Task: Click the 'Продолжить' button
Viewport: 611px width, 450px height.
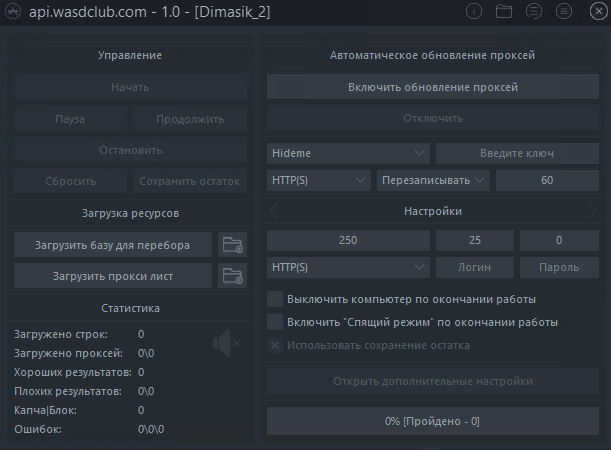Action: [x=190, y=119]
